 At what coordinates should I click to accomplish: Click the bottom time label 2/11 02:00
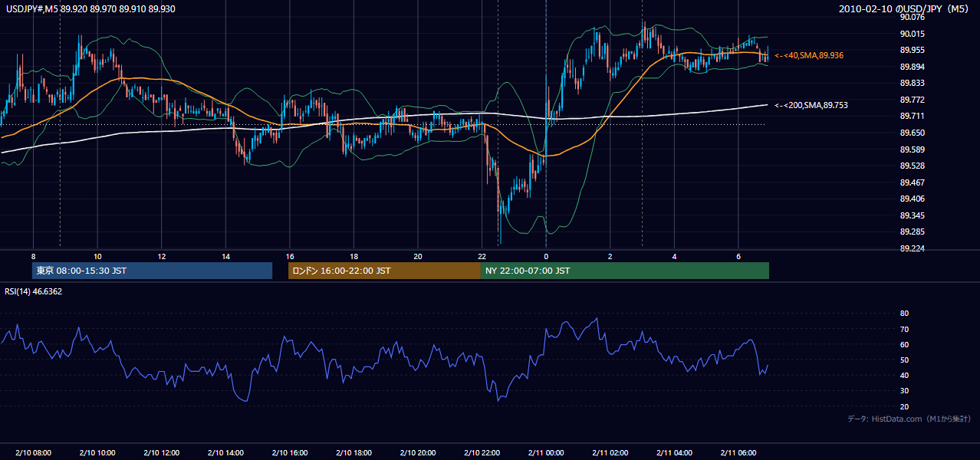point(610,453)
